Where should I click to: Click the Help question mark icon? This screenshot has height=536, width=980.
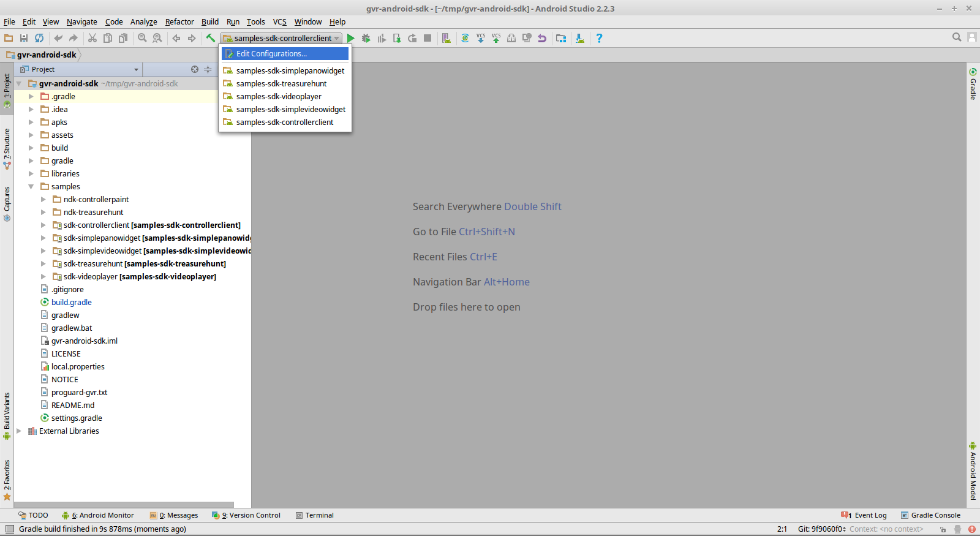click(599, 38)
